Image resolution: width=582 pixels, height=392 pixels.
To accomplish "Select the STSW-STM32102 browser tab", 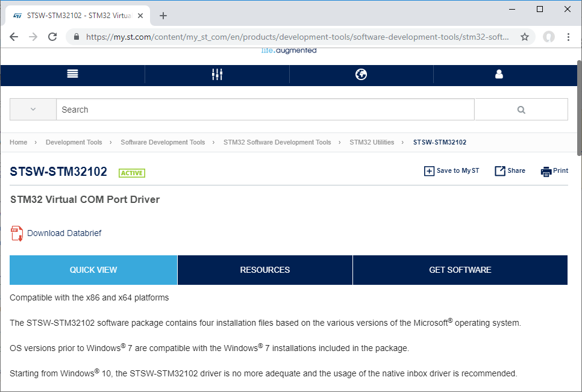I will pyautogui.click(x=78, y=16).
